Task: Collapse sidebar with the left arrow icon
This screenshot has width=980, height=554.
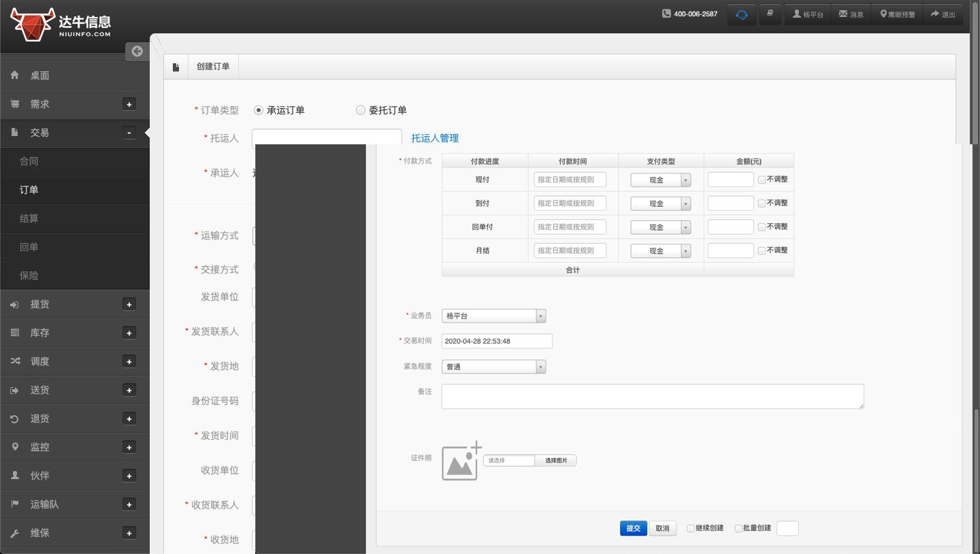Action: (x=137, y=51)
